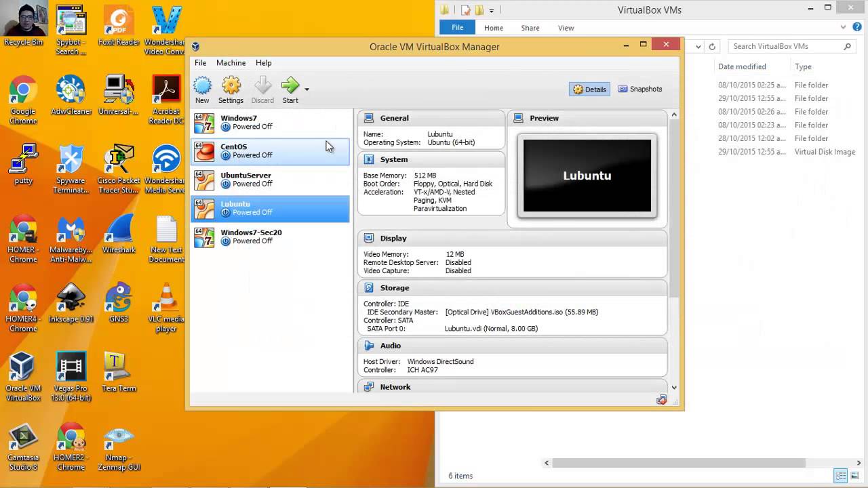This screenshot has width=868, height=488.
Task: Click the notification icon in VirtualBox status corner
Action: click(661, 401)
